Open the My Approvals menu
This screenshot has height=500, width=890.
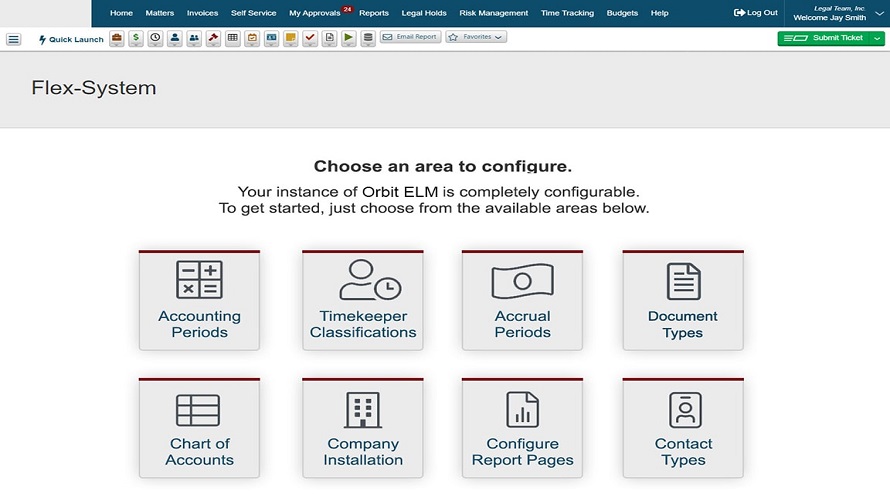[x=314, y=13]
